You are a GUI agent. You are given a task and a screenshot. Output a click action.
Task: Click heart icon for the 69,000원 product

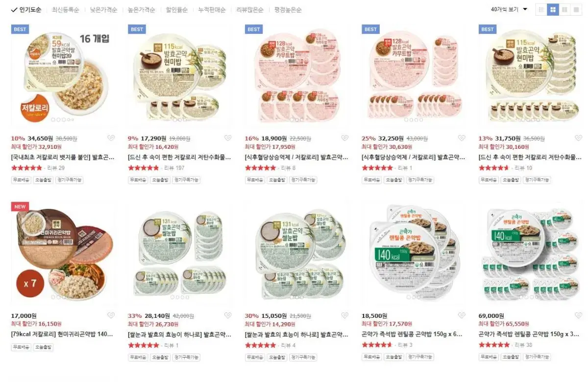click(578, 315)
